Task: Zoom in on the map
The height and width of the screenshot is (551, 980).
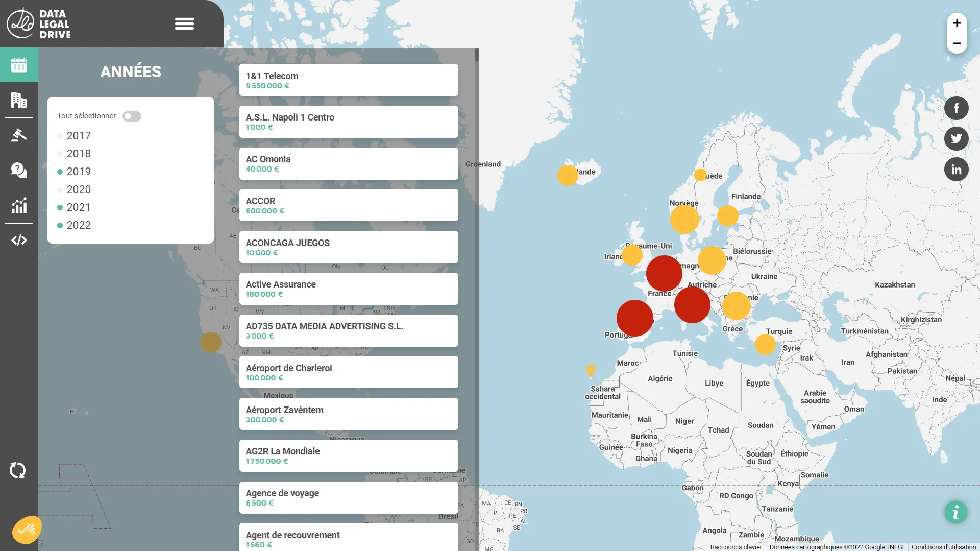Action: point(957,23)
